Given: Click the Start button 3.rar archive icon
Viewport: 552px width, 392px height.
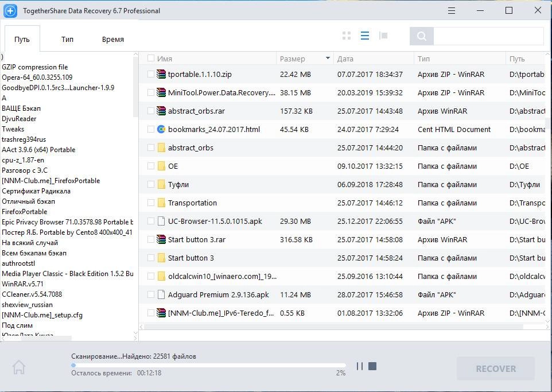Looking at the screenshot, I should 161,239.
